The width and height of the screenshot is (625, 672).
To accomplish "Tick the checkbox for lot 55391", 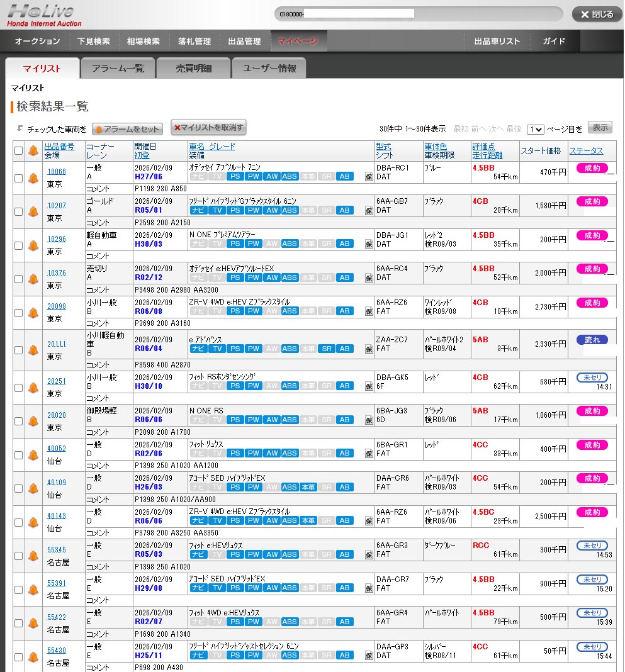I will [18, 590].
